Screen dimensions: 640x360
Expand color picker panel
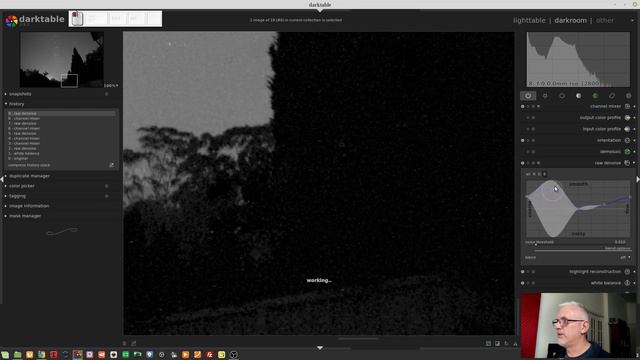coord(6,186)
